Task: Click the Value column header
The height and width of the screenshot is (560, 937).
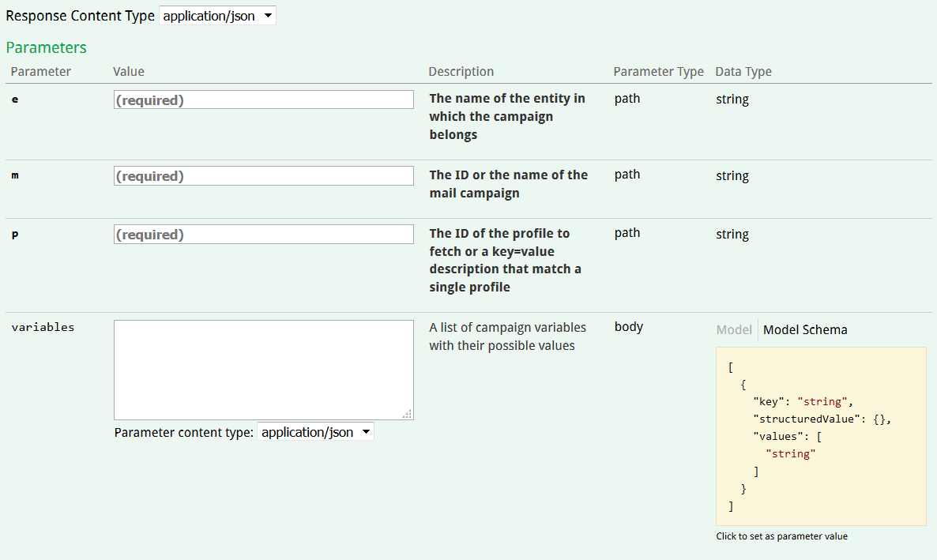Action: (129, 71)
